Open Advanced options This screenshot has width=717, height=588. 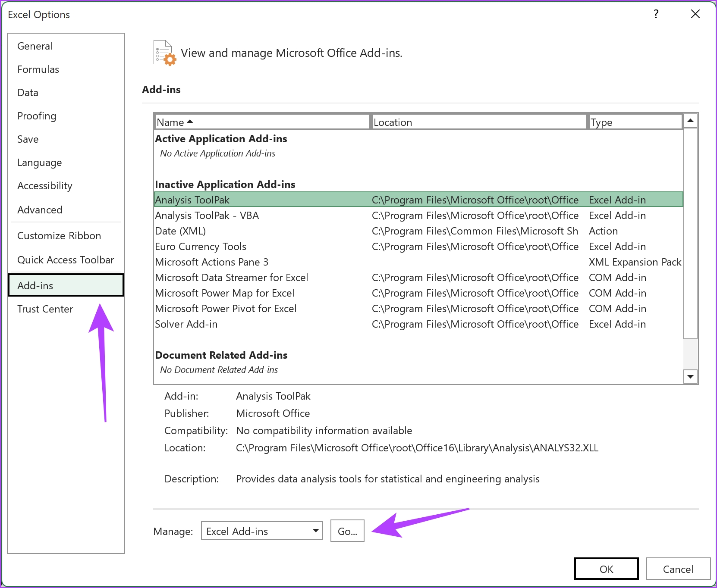[x=66, y=210]
